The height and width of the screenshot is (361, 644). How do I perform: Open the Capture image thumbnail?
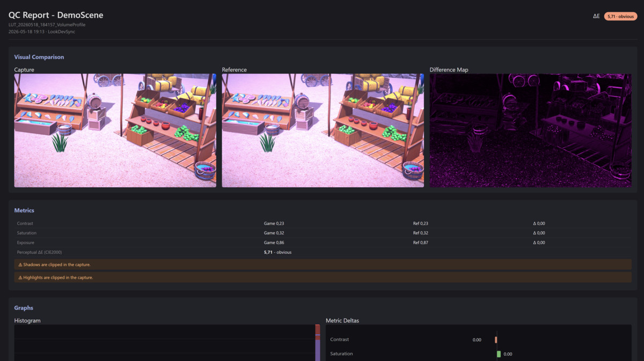click(115, 130)
